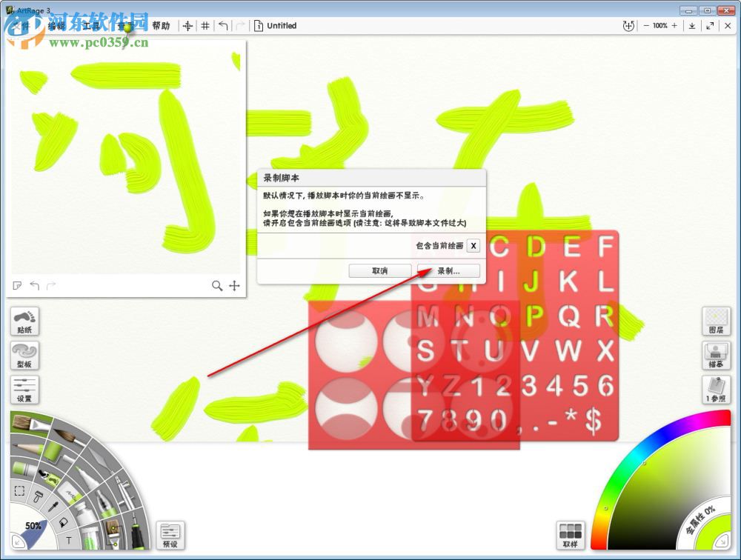
Task: Toggle the grid display icon in the toolbar
Action: click(x=205, y=25)
